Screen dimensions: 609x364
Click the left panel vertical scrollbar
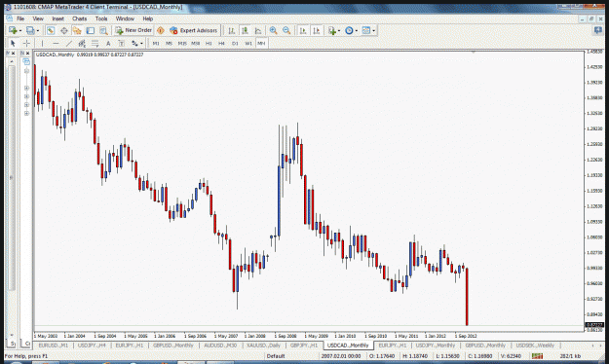point(12,178)
